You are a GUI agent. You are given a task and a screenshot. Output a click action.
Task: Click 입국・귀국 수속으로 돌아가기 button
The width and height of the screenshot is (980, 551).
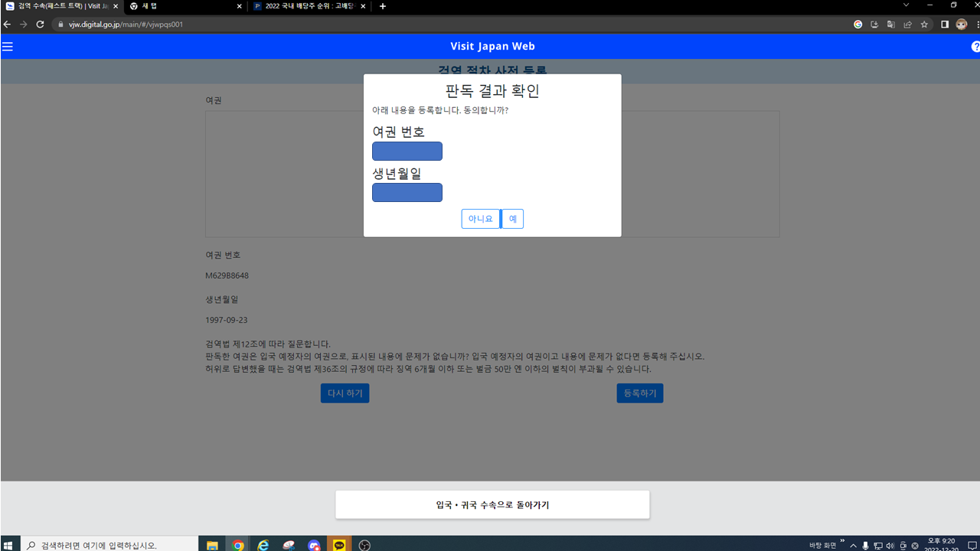pyautogui.click(x=492, y=505)
